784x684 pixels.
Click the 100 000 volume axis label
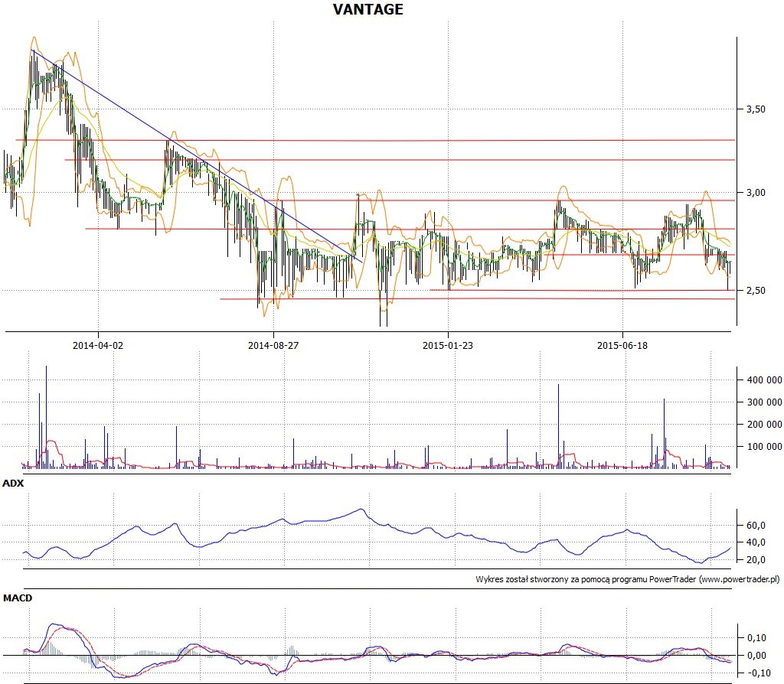click(x=765, y=447)
